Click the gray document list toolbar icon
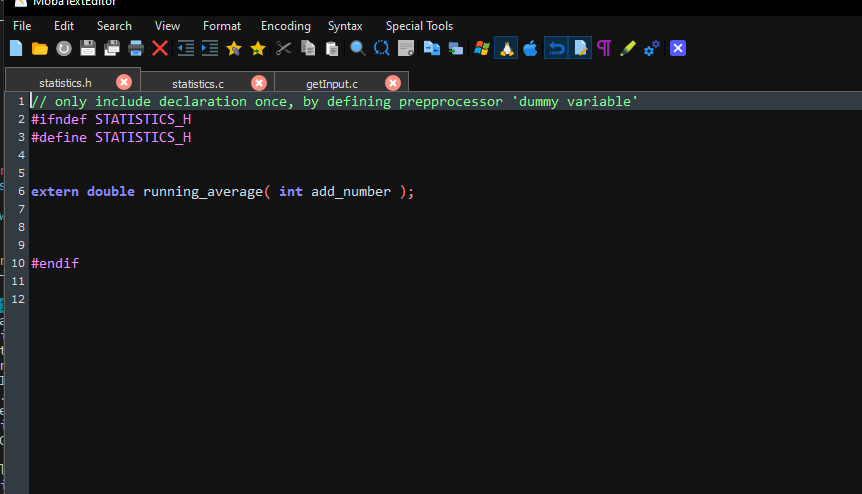Viewport: 862px width, 494px height. click(x=406, y=48)
